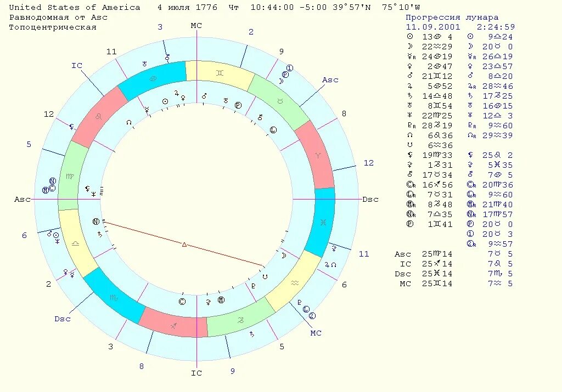Click the 'Топоцентрическая' label
This screenshot has width=562, height=392.
[x=53, y=27]
